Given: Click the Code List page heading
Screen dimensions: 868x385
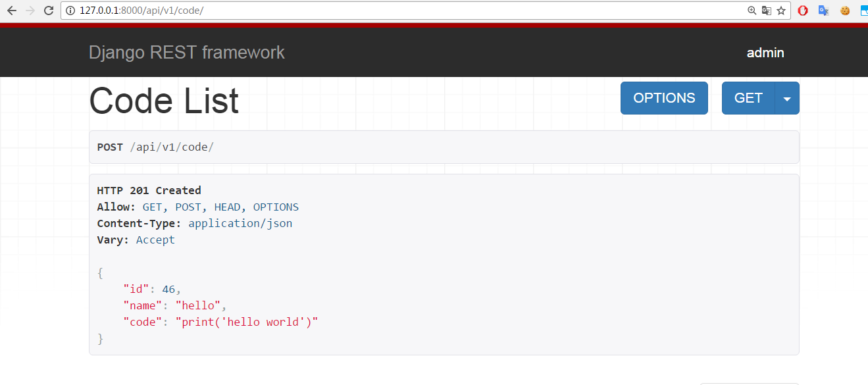Looking at the screenshot, I should click(x=164, y=101).
